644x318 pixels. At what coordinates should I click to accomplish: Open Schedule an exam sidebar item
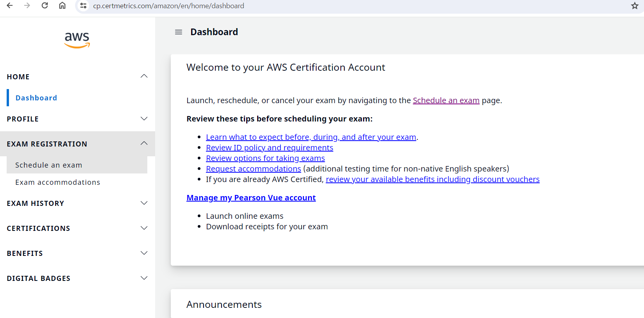point(49,165)
